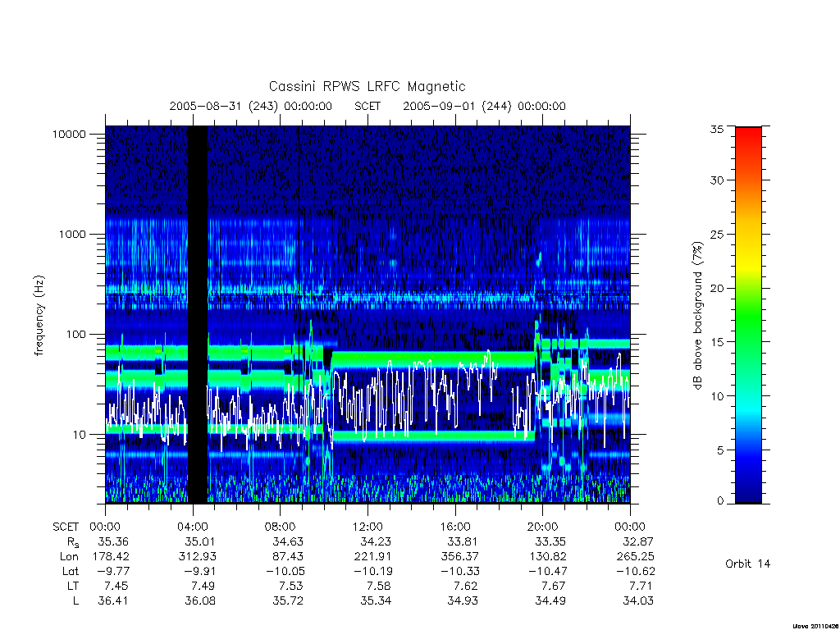Click the longitude value 87.43
The height and width of the screenshot is (630, 840).
coord(288,557)
